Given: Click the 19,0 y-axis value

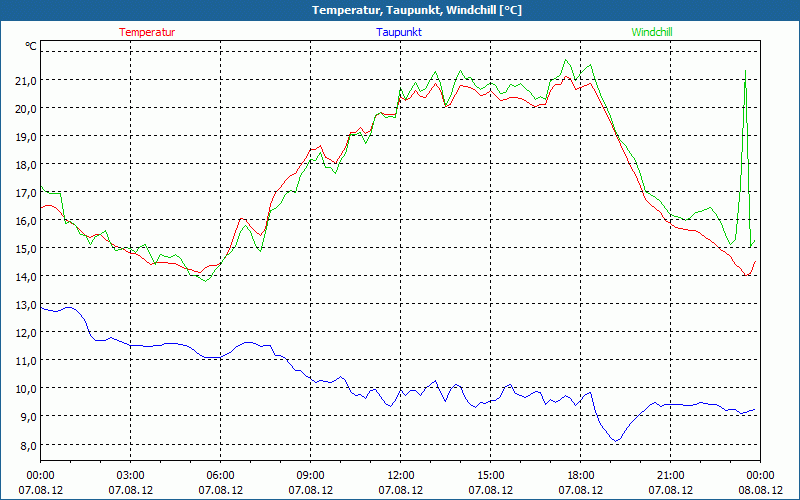Looking at the screenshot, I should (27, 136).
